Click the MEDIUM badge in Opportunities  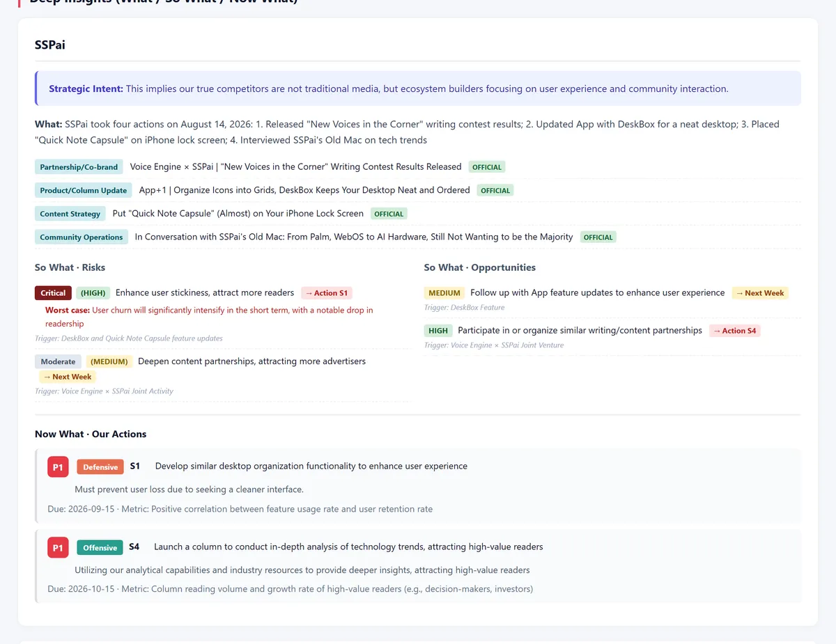point(444,293)
